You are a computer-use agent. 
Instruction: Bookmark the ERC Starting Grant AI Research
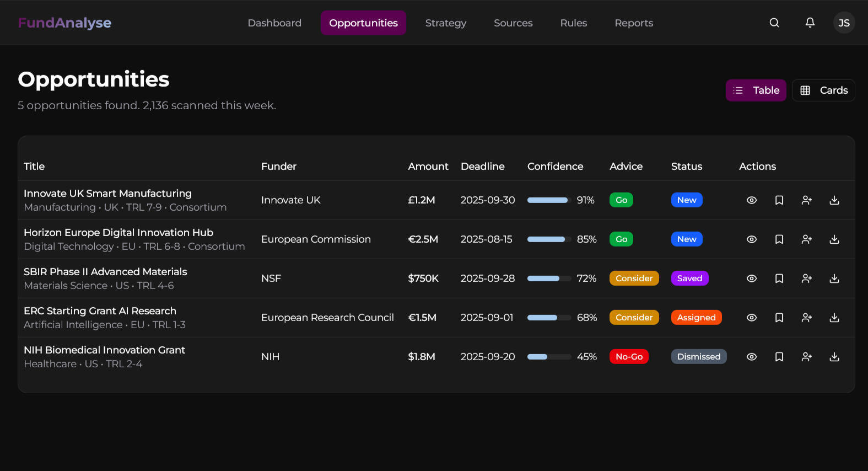[x=779, y=318]
